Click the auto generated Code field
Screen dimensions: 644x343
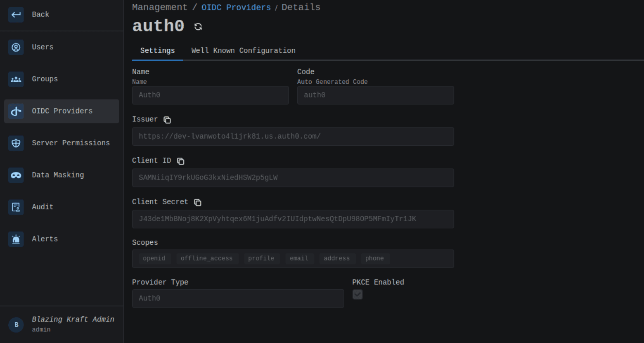(376, 95)
